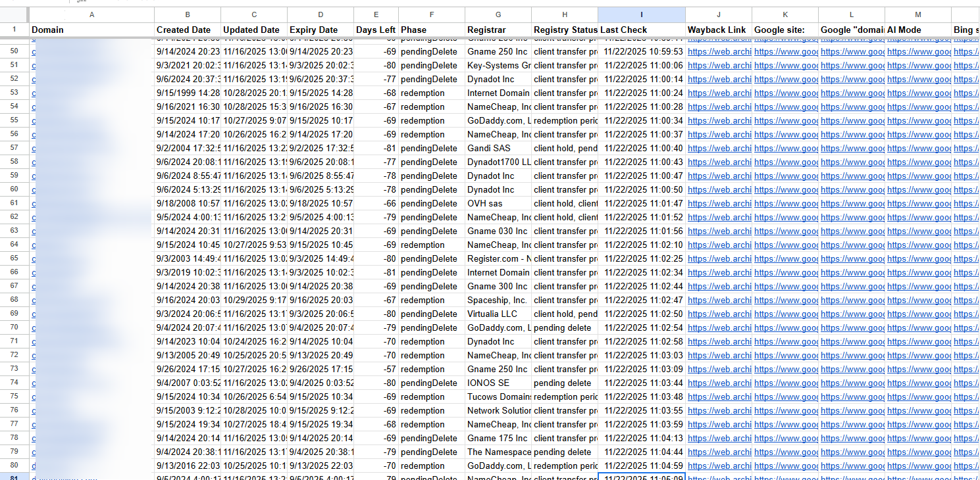The image size is (980, 480).
Task: Click the 'Google site:' header cell
Action: click(x=785, y=30)
